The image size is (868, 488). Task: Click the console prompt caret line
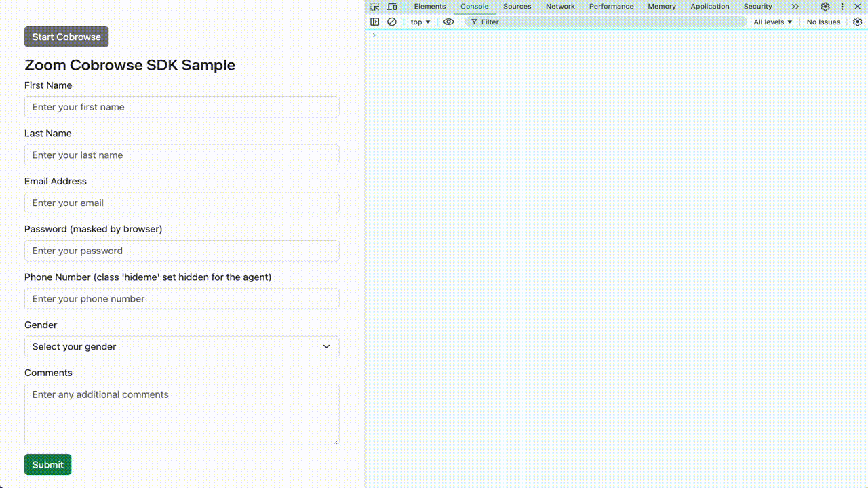(x=616, y=35)
